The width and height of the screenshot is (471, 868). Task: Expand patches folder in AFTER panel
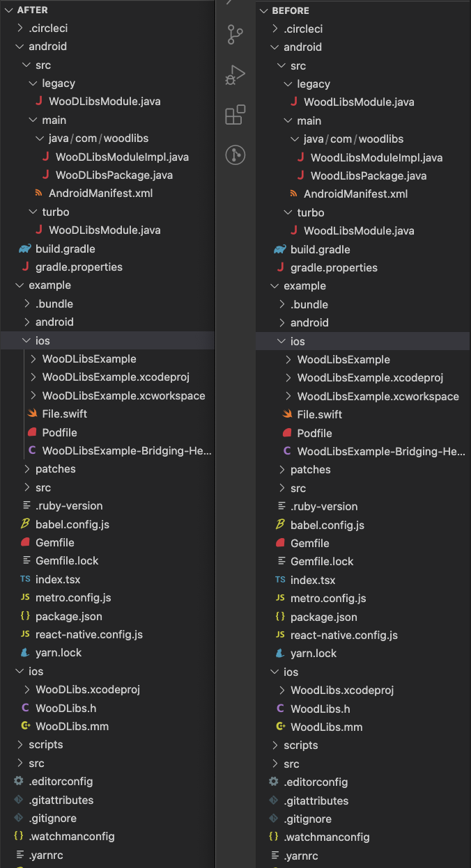(x=27, y=468)
